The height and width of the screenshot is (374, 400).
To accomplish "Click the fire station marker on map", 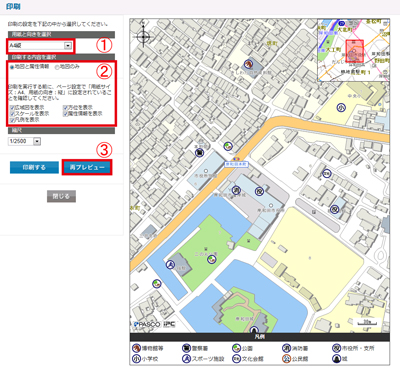I will 236,191.
